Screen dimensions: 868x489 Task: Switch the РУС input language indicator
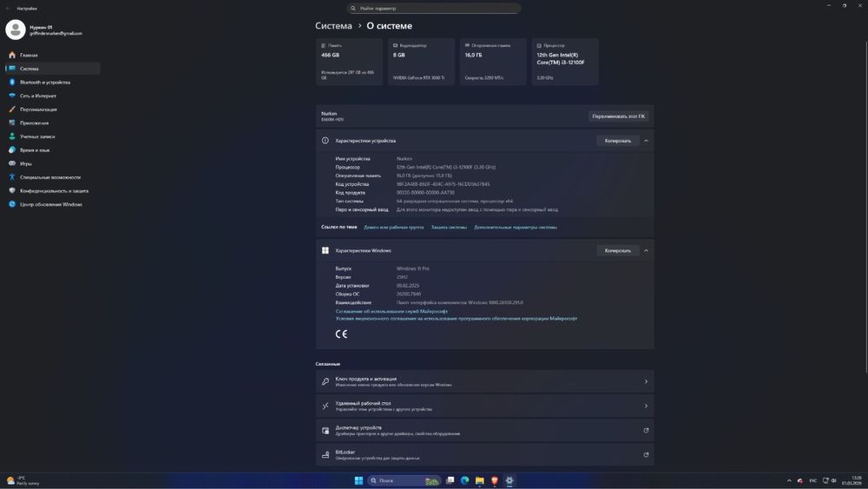(x=812, y=480)
